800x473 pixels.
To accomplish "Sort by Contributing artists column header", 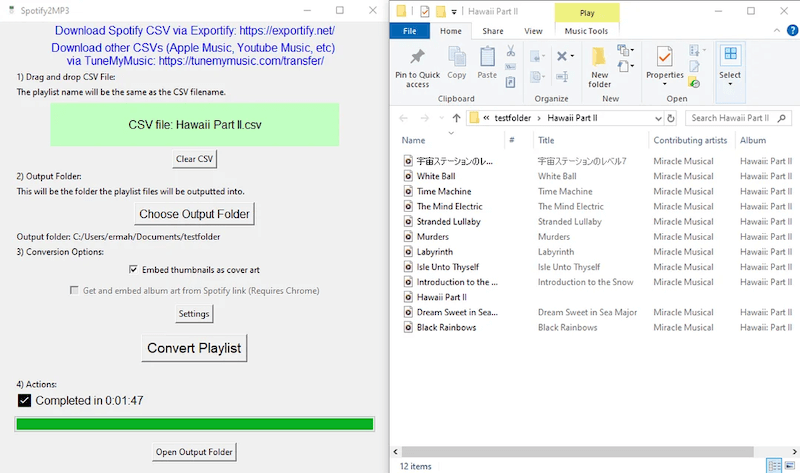I will tap(690, 140).
